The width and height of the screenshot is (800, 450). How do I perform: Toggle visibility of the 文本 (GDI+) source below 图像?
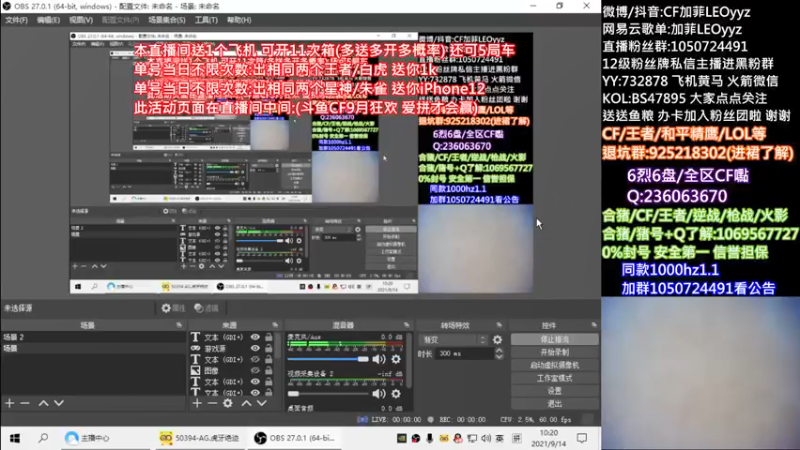point(255,382)
